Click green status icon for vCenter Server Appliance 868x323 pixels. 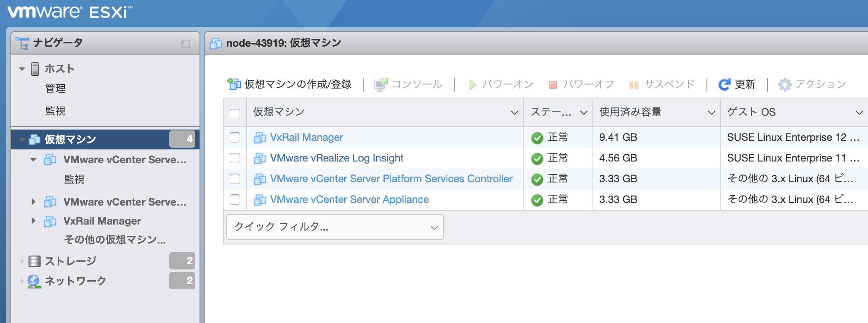coord(537,200)
